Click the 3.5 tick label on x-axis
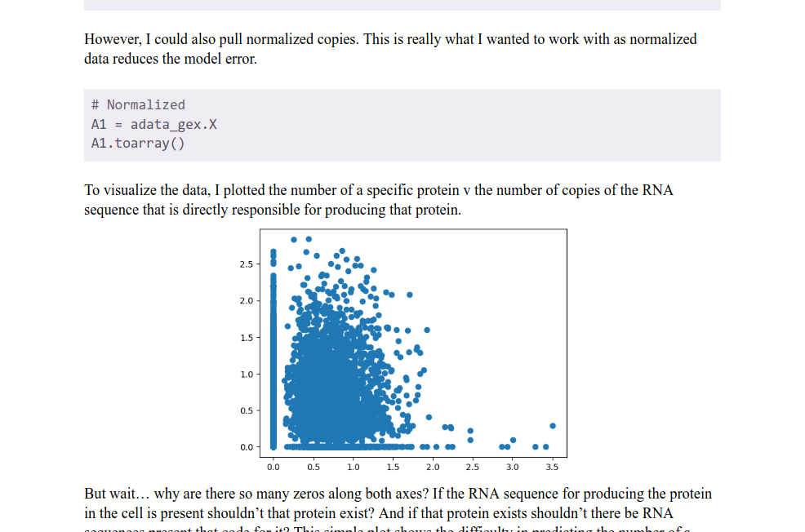Image resolution: width=805 pixels, height=532 pixels. point(552,468)
